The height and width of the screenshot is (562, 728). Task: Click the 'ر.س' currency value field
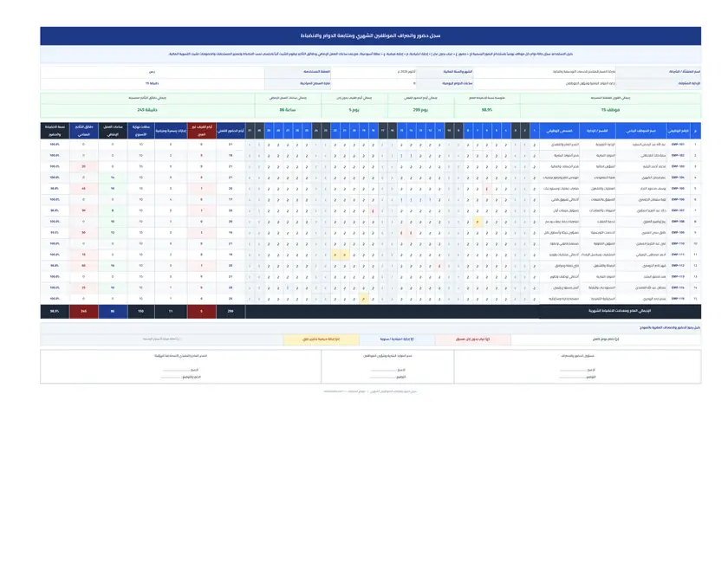click(153, 72)
